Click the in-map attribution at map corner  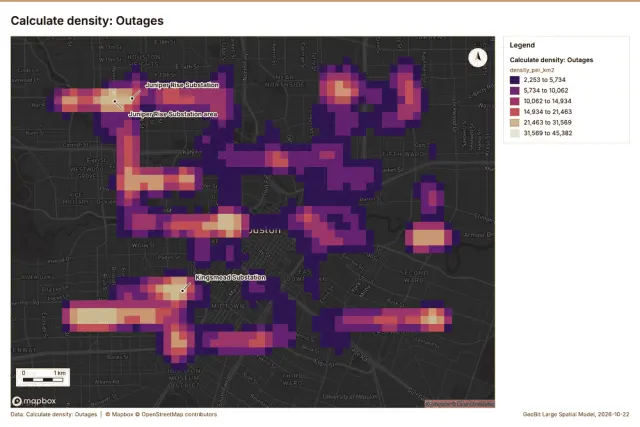pyautogui.click(x=460, y=404)
